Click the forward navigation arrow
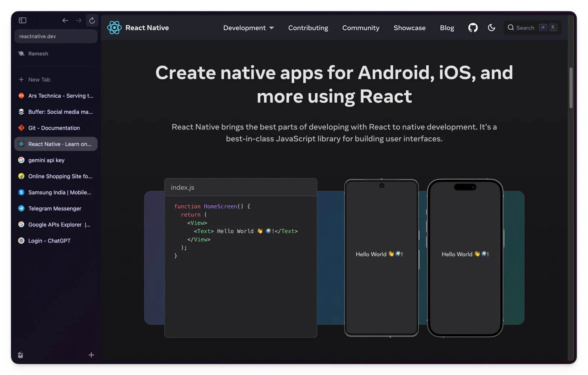The height and width of the screenshot is (375, 588). (x=79, y=20)
